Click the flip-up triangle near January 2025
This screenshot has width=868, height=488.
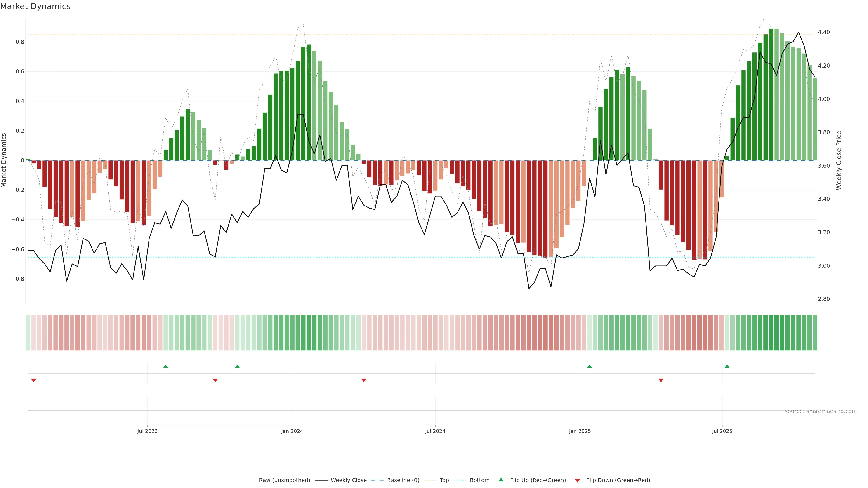coord(589,366)
